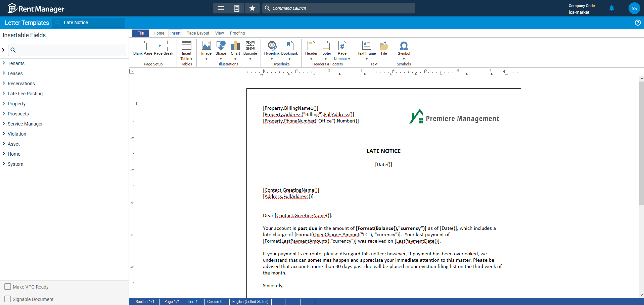Viewport: 644px width, 305px height.
Task: Open the Proofing tab
Action: click(x=237, y=33)
